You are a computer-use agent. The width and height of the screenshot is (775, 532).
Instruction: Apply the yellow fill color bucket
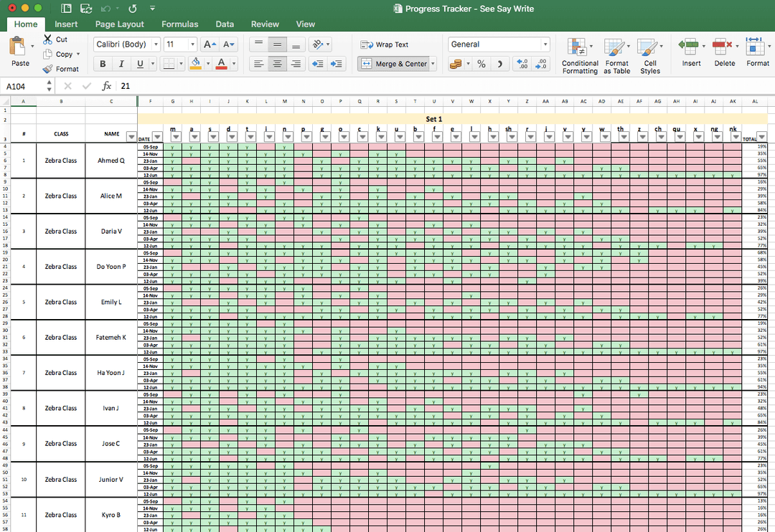click(x=195, y=64)
